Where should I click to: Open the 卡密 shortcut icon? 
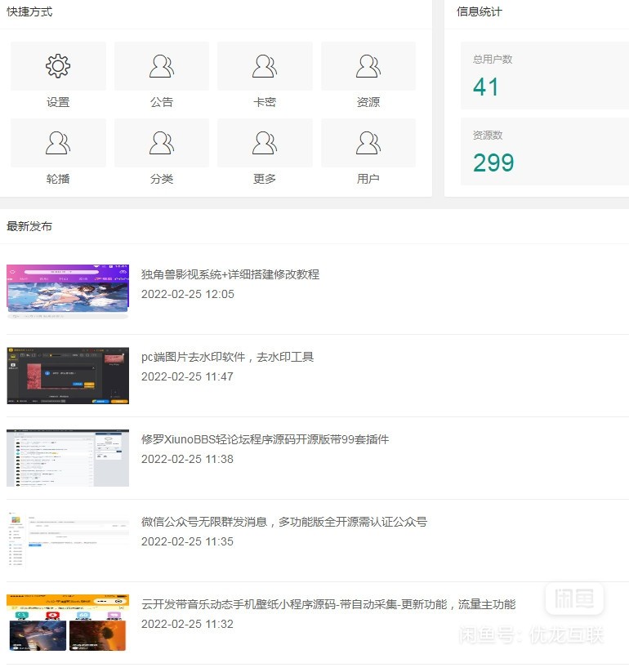point(265,67)
